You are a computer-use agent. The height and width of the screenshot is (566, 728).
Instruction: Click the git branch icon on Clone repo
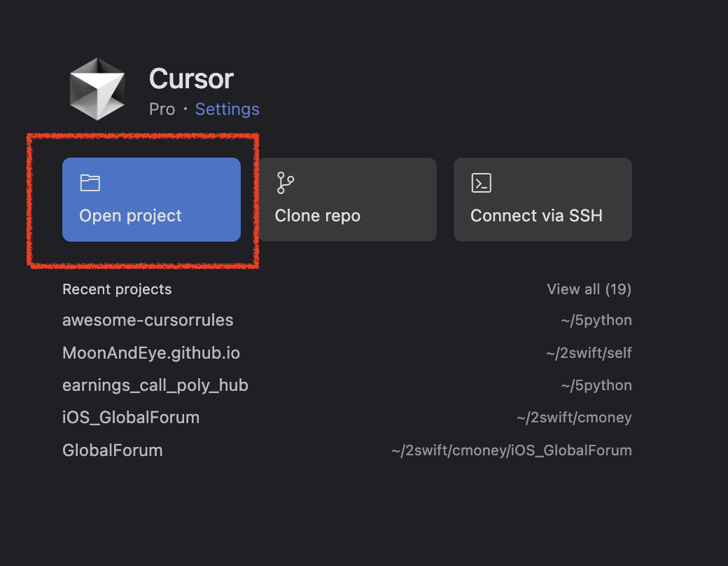click(285, 183)
